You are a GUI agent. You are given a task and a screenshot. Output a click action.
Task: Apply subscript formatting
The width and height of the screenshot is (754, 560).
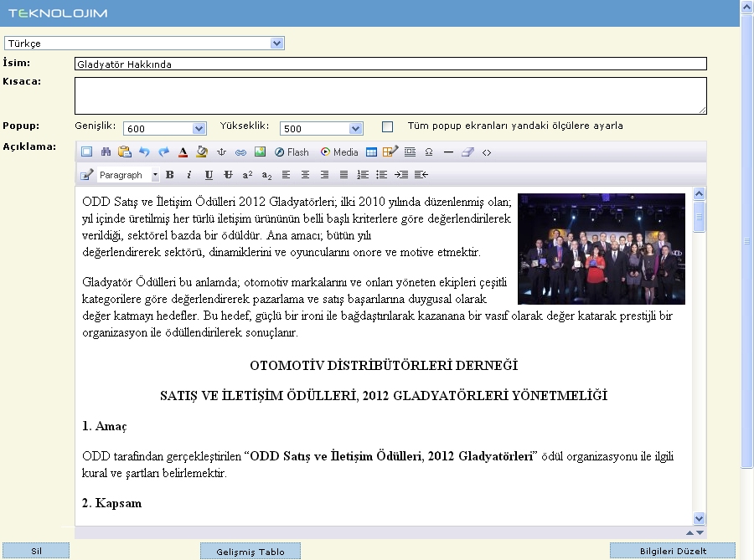(x=267, y=175)
